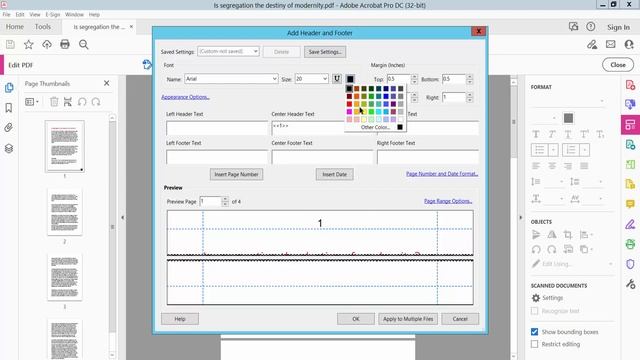Toggle Show bounding boxes checkbox

pos(534,332)
